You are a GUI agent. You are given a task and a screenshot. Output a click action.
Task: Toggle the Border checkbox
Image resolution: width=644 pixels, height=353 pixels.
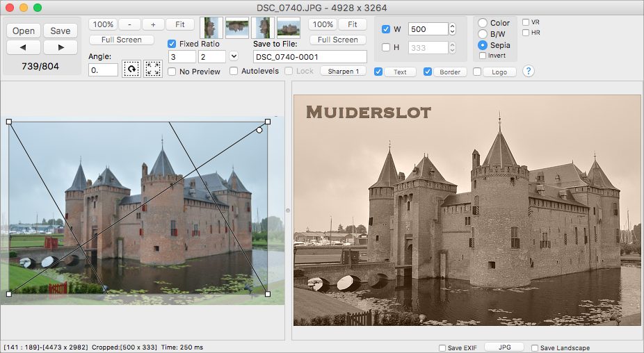428,72
